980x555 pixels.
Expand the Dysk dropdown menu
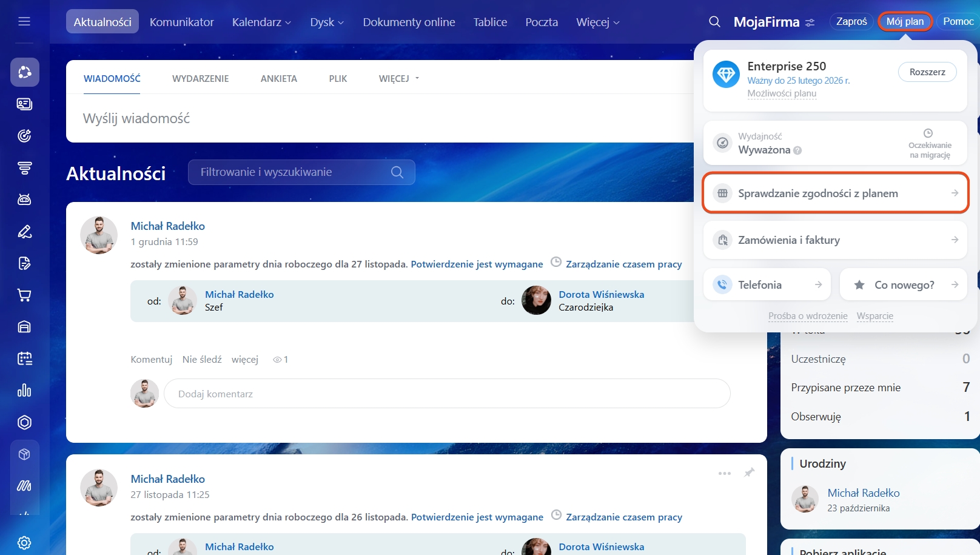327,22
